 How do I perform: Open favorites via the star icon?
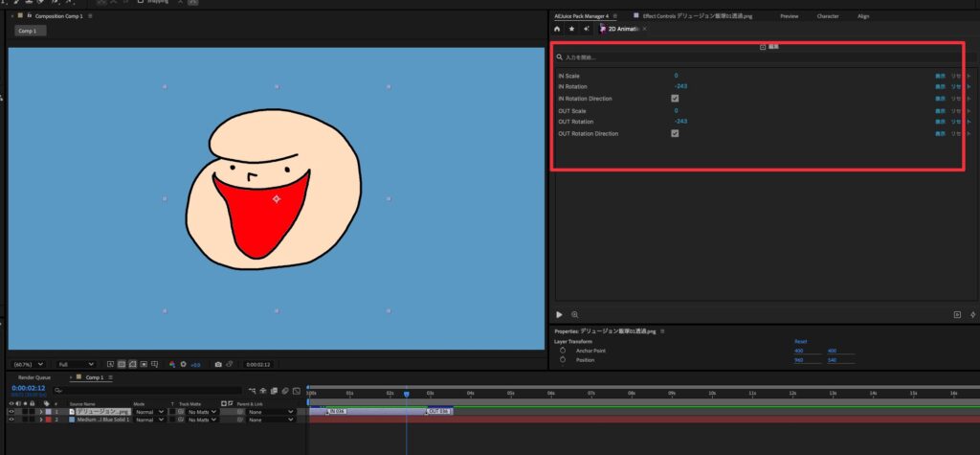coord(571,29)
